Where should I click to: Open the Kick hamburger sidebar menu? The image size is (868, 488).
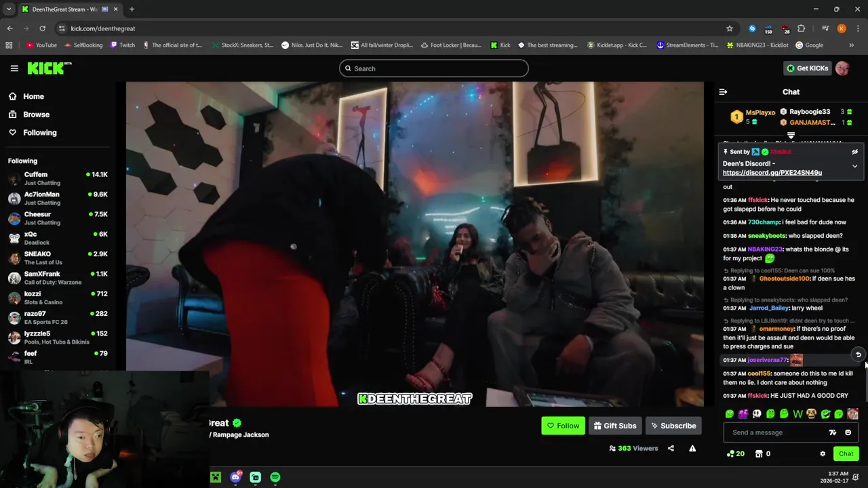14,68
